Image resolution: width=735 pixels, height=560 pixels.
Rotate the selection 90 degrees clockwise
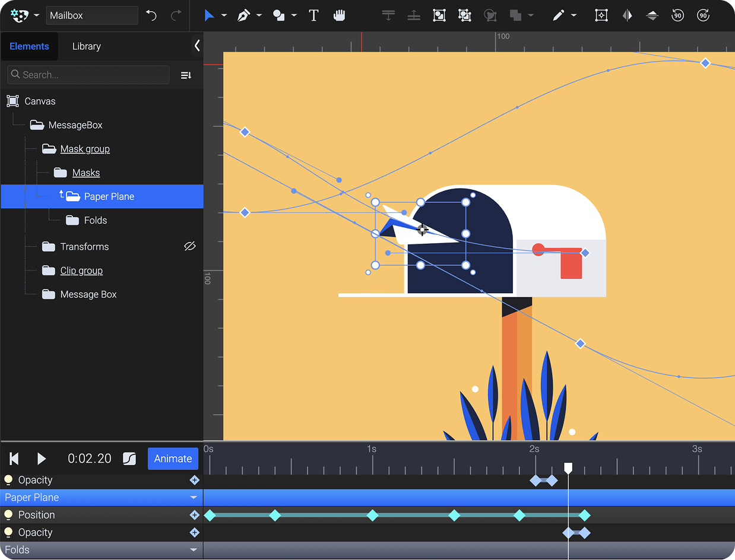pos(703,15)
